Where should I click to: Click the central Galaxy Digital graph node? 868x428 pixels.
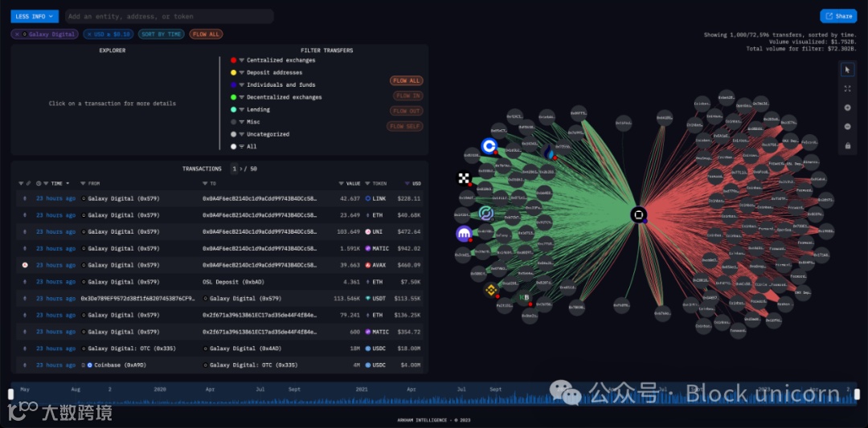point(638,214)
